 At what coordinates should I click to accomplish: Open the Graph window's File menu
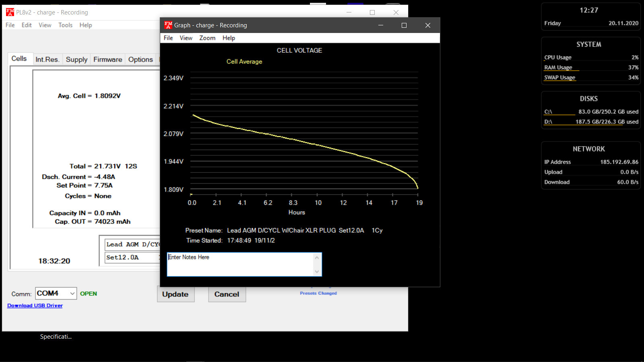pyautogui.click(x=168, y=38)
